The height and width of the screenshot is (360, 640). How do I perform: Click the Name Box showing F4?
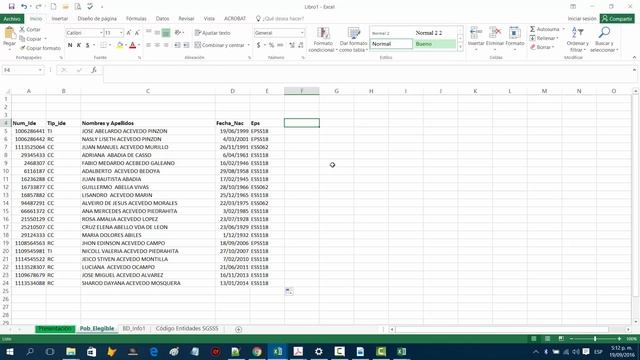[22, 70]
